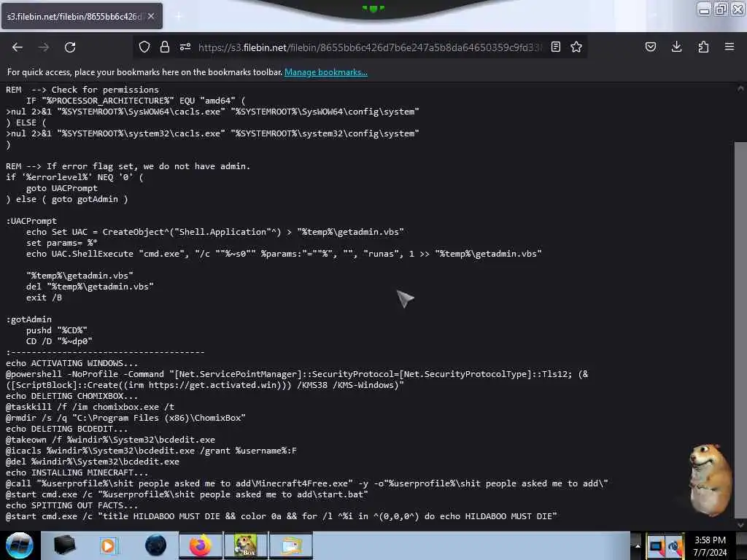747x560 pixels.
Task: Click the '@takeown /f' bcdedit.exe line
Action: (111, 440)
